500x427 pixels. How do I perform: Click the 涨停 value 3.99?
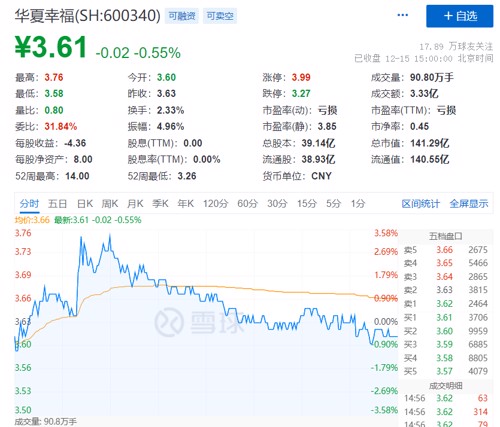coord(301,77)
